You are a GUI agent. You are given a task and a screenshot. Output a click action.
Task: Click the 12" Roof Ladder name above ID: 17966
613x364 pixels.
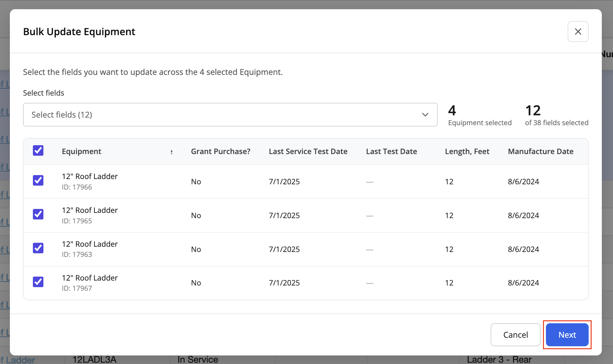tap(90, 176)
